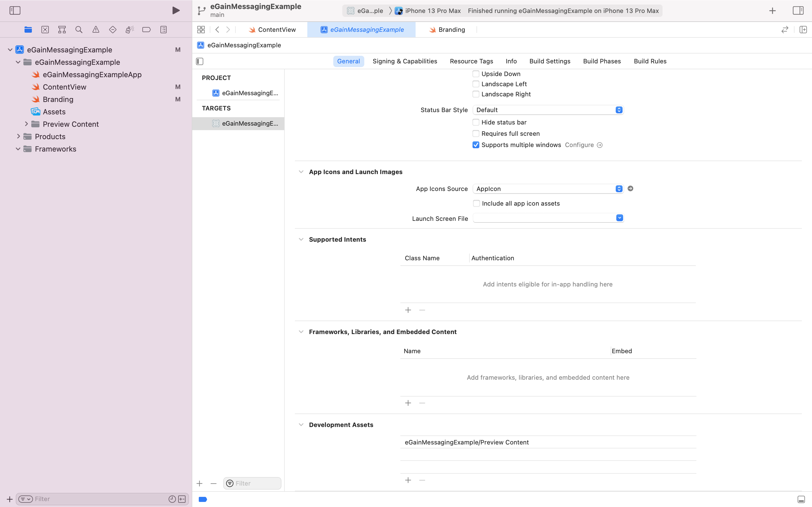Screen dimensions: 812x507
Task: Open the Breakpoint navigator tag icon
Action: [x=147, y=30]
